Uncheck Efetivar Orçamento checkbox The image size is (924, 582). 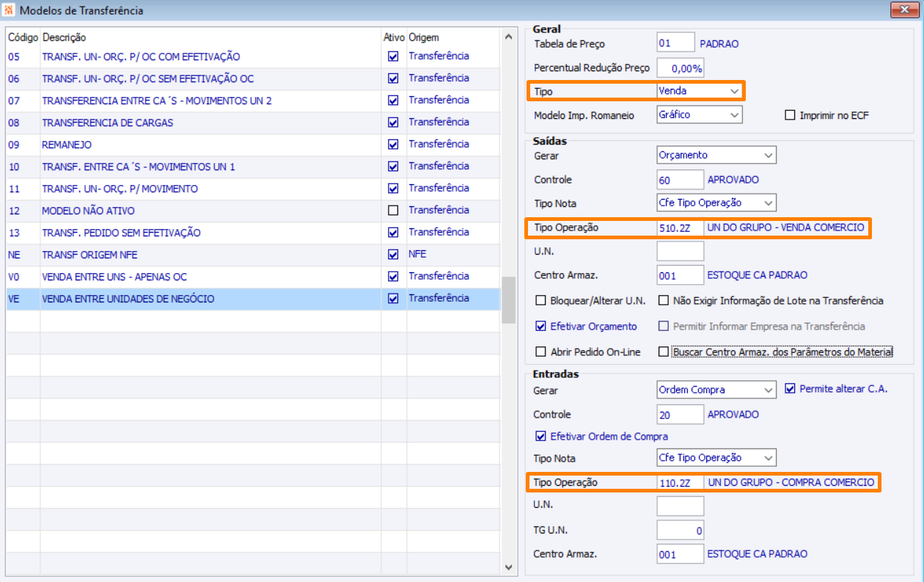[541, 327]
